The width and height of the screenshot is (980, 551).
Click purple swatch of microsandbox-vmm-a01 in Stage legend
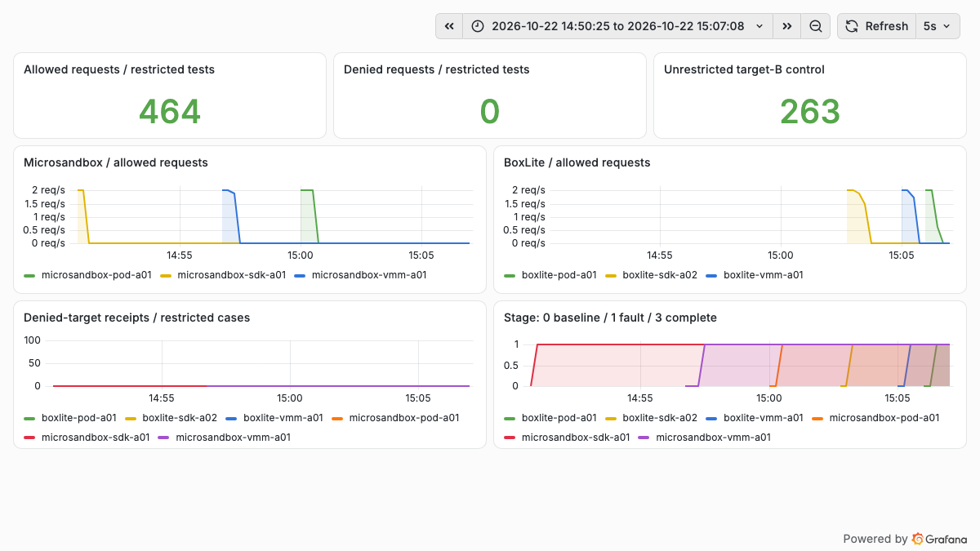click(x=645, y=438)
